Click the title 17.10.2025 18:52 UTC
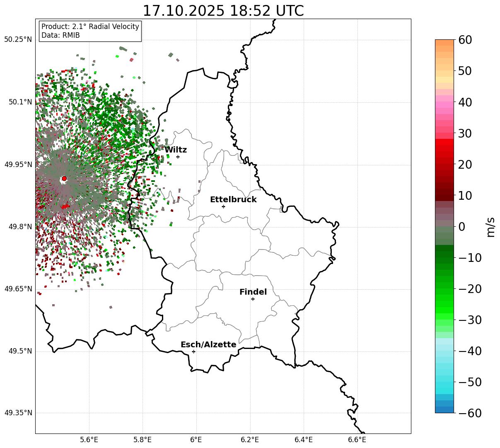Viewport: 500px width, 448px height. pyautogui.click(x=223, y=11)
